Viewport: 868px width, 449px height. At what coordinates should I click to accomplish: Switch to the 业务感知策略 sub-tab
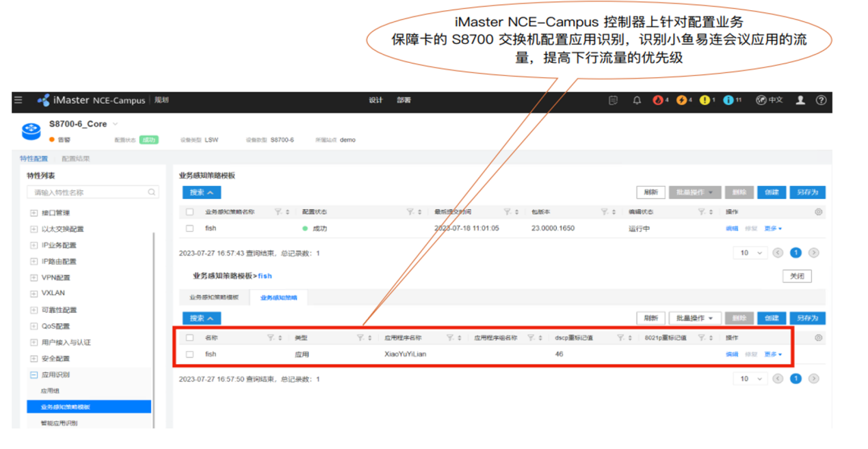279,297
